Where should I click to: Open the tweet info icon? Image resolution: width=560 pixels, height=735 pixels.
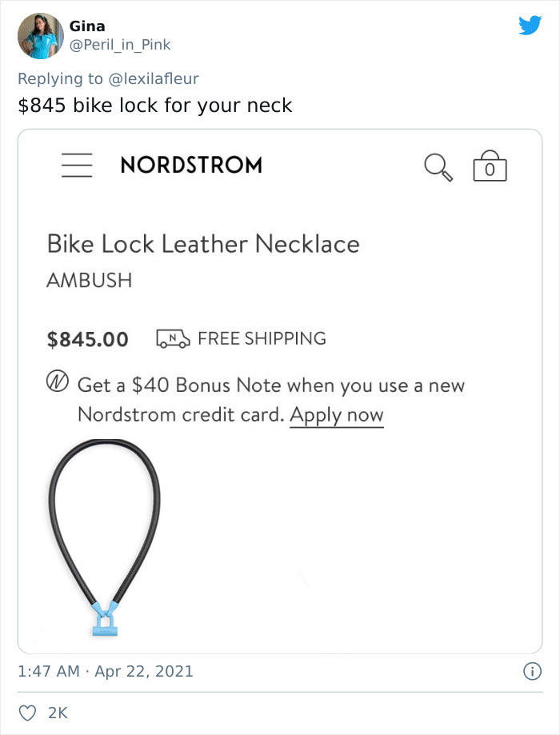(x=533, y=671)
